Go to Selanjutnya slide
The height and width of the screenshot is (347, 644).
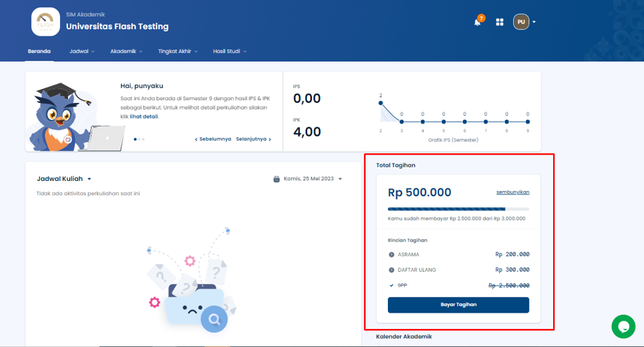253,140
